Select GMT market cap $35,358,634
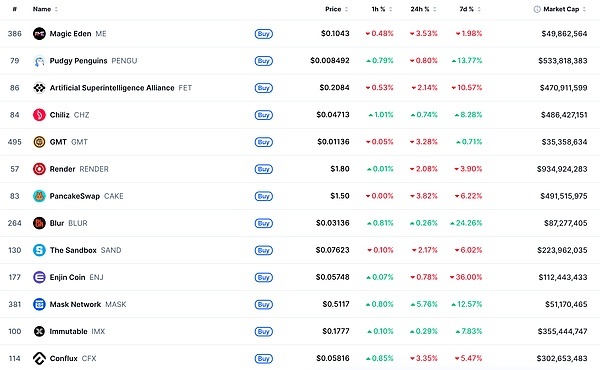 point(564,142)
